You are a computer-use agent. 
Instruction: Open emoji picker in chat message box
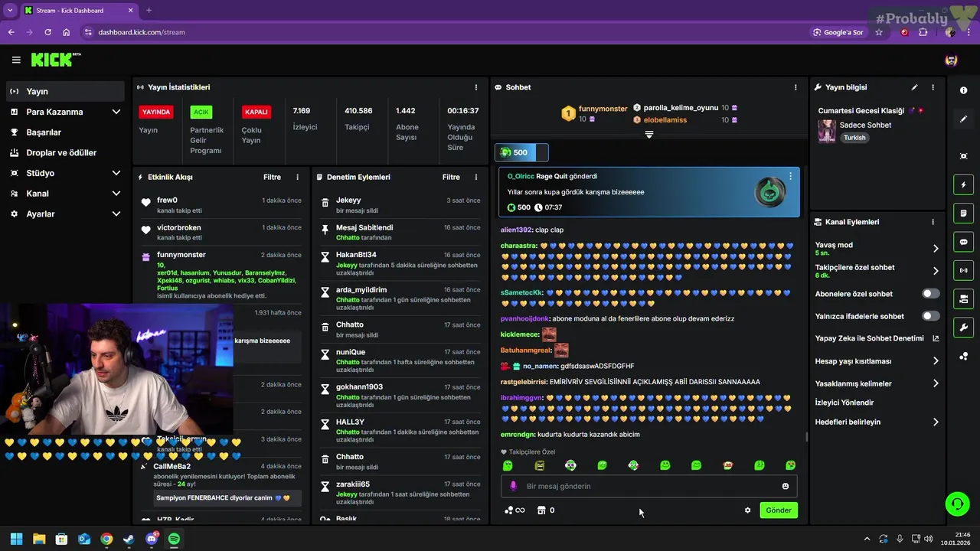click(786, 486)
